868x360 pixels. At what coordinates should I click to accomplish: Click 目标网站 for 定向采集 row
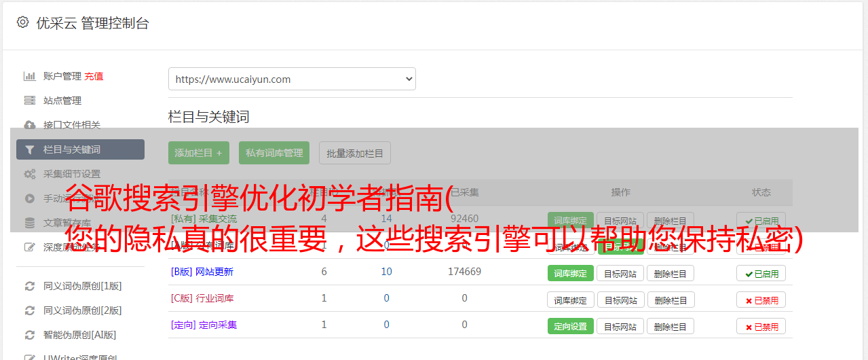tap(620, 326)
